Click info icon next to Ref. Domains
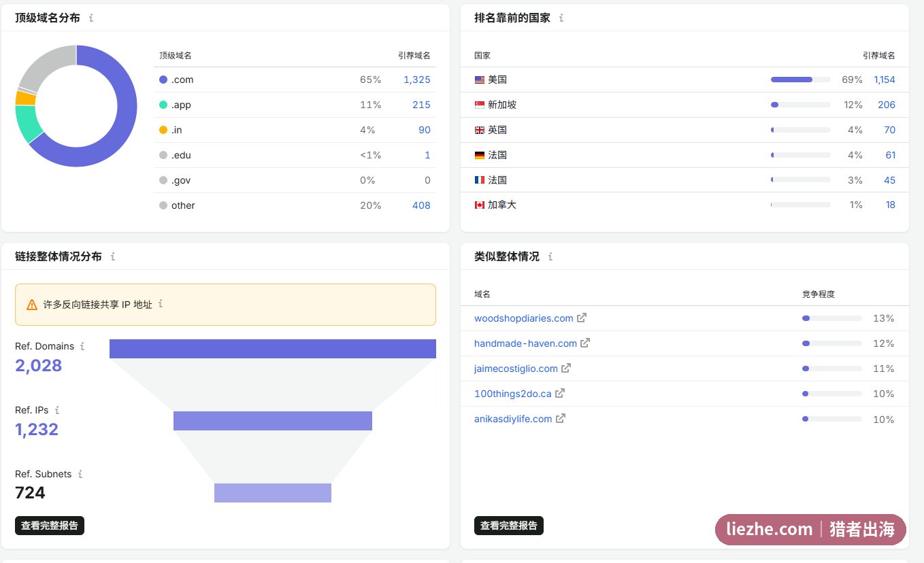924x563 pixels. pyautogui.click(x=82, y=346)
